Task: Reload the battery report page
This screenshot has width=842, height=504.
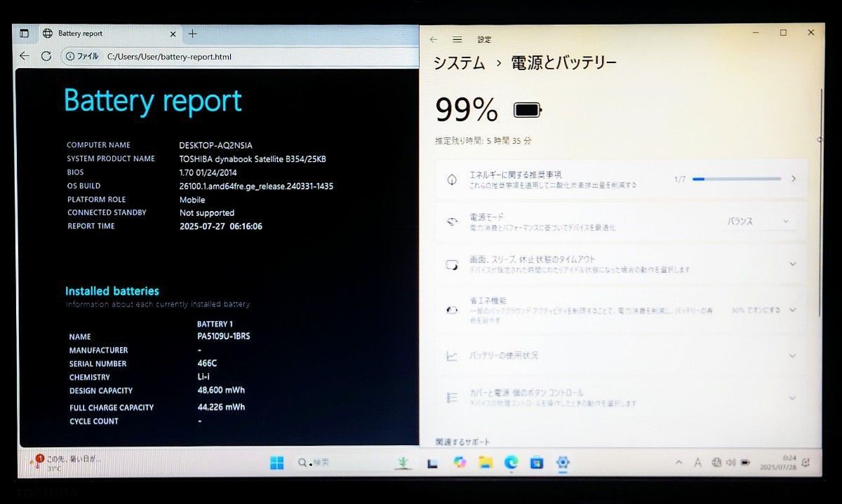Action: point(46,56)
